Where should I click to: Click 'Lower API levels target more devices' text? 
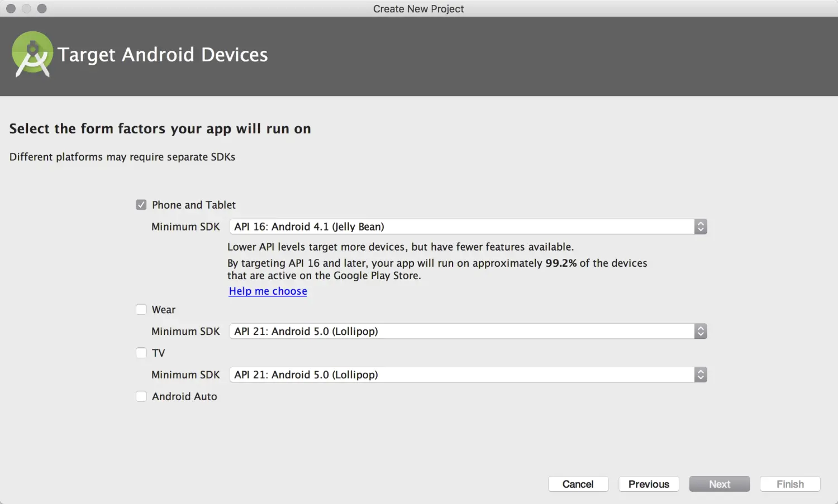[x=401, y=247]
